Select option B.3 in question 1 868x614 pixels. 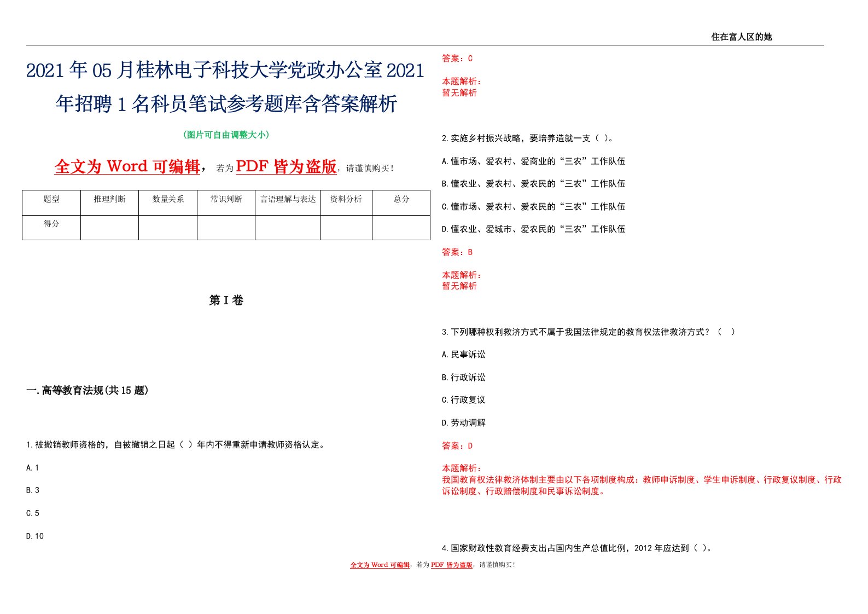coord(33,490)
